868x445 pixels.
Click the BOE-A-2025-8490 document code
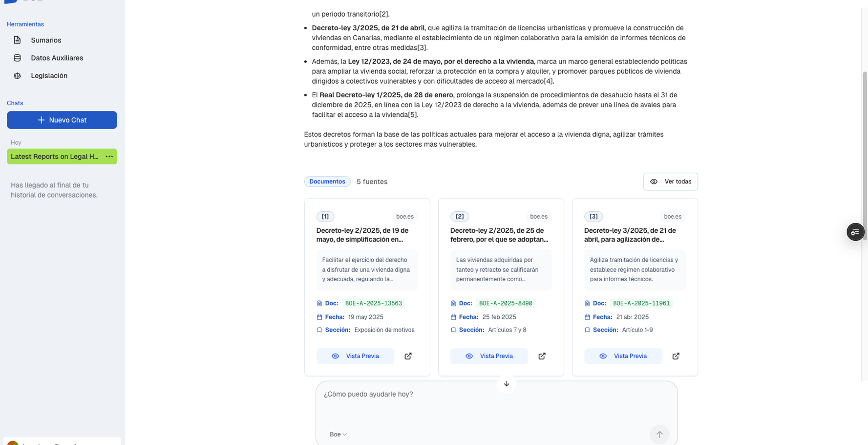506,303
